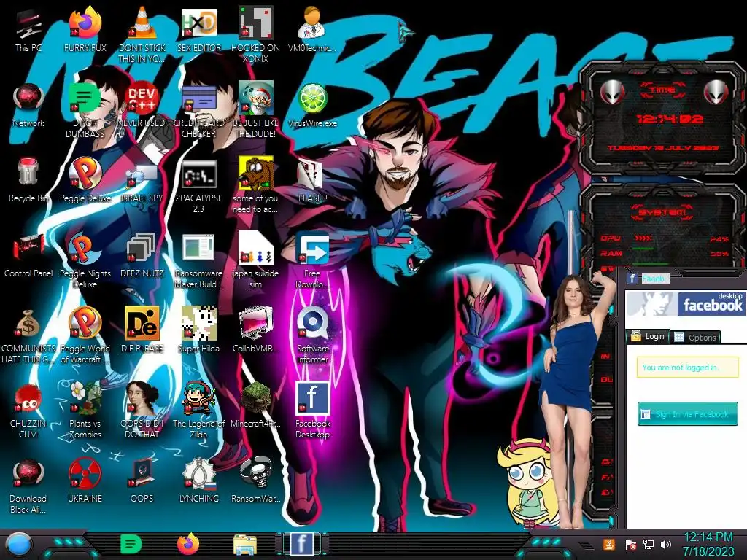Open the VirusWire.exe lime icon
The image size is (747, 560).
point(312,98)
